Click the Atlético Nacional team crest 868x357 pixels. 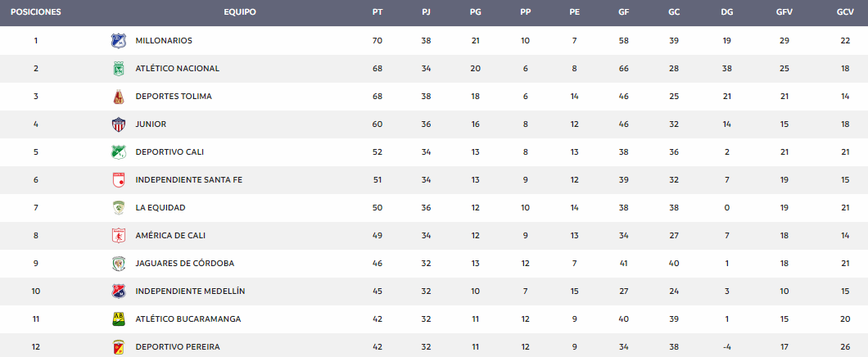tap(119, 69)
